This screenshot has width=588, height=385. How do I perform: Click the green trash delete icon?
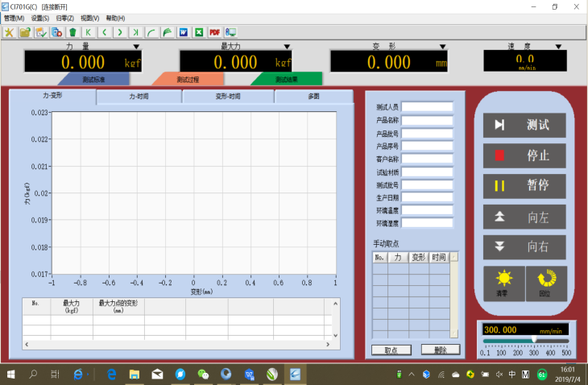coord(72,32)
